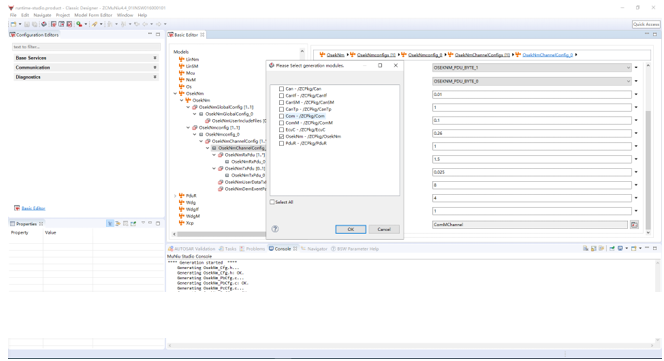Click the third red document toolbar icon

coord(69,24)
